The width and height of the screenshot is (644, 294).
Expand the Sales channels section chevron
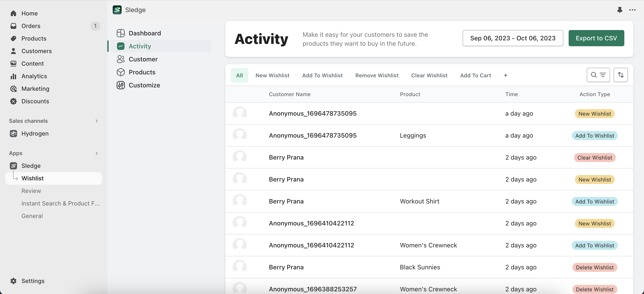coord(97,121)
